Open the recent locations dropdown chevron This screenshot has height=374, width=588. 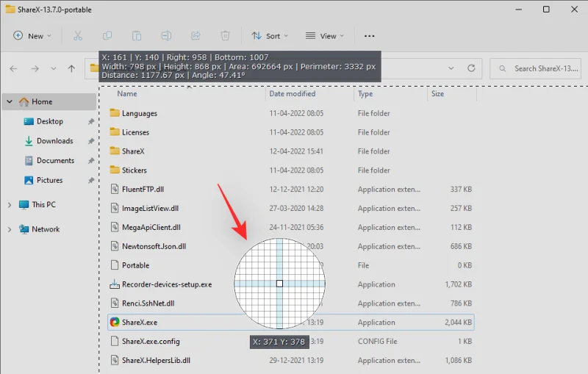[53, 68]
